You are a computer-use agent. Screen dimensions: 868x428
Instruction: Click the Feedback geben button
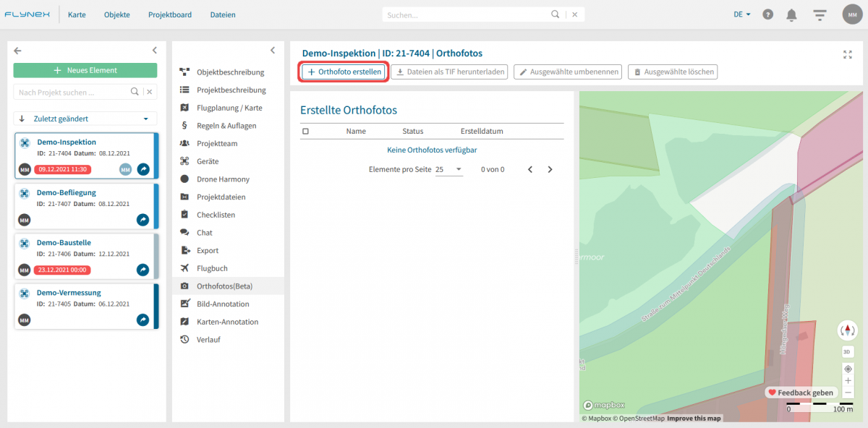click(x=801, y=393)
